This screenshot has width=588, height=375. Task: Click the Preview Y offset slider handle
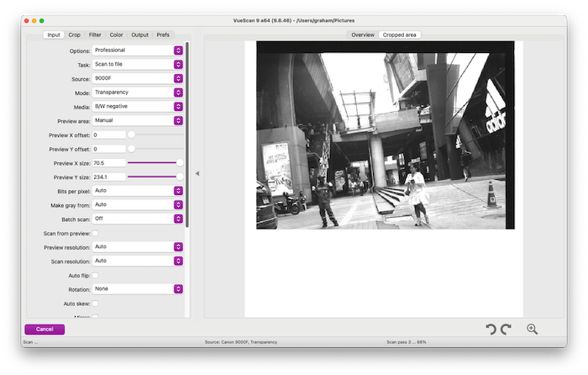click(131, 149)
